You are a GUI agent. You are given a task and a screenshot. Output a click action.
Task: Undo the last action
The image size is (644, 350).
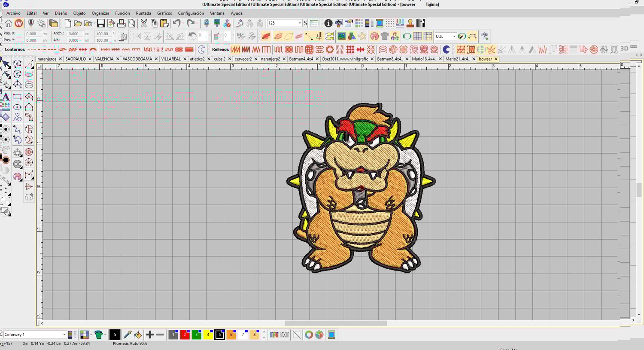[x=176, y=23]
